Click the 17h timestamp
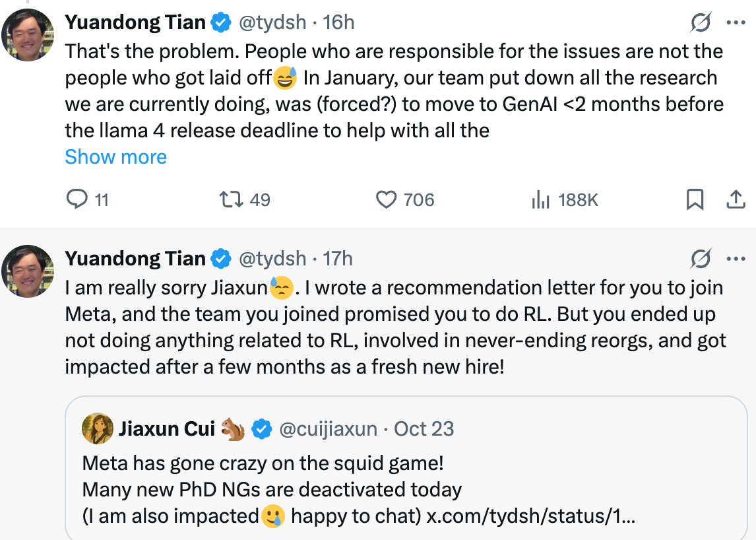Screen dimensions: 756x540 (x=338, y=259)
